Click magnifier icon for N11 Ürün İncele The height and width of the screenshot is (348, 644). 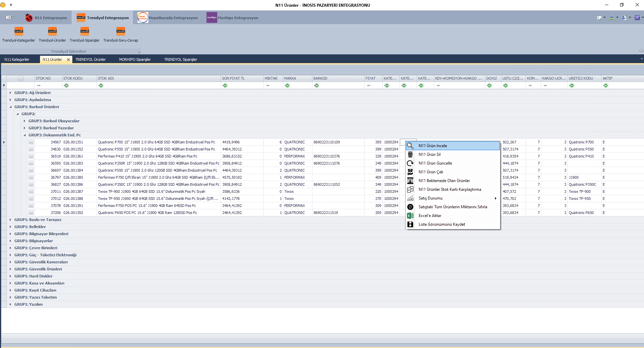tap(410, 146)
